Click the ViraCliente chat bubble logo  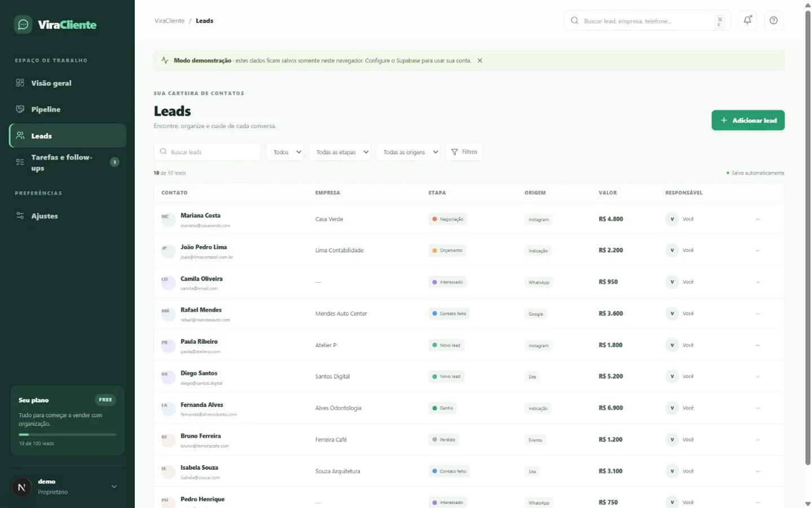pyautogui.click(x=23, y=24)
